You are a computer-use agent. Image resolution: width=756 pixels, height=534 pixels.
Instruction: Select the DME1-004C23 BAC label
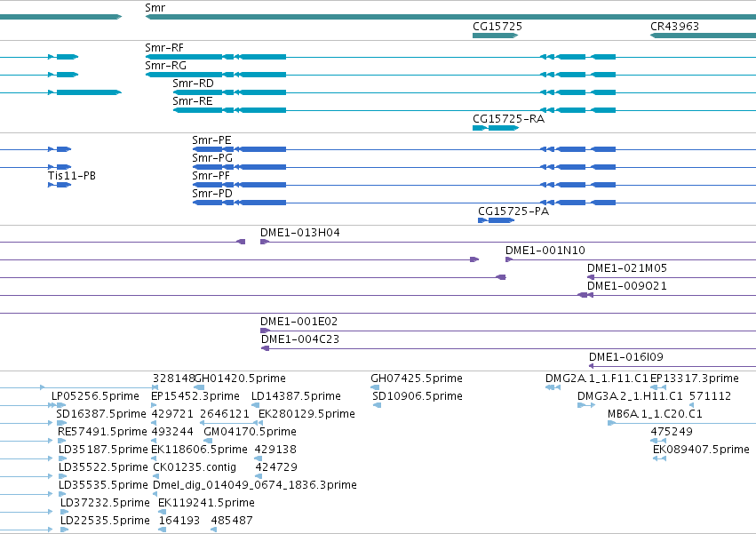(300, 339)
